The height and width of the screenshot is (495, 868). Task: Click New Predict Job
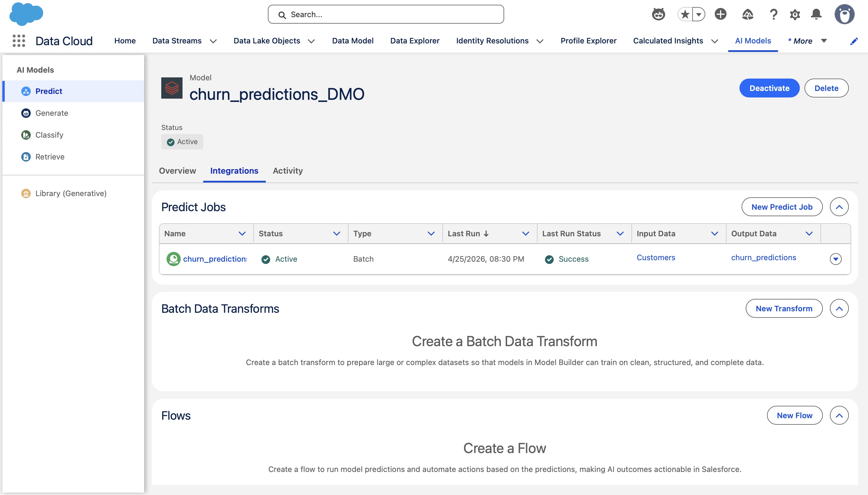click(x=782, y=207)
